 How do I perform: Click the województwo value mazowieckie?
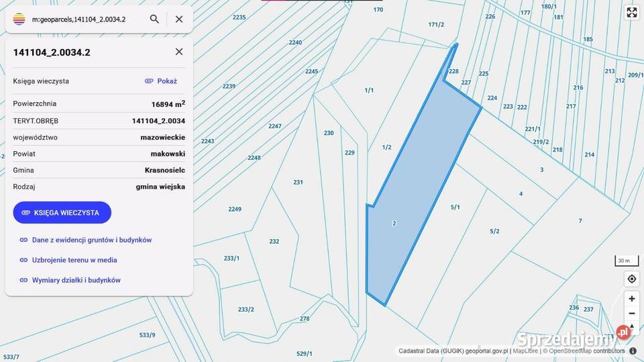162,137
